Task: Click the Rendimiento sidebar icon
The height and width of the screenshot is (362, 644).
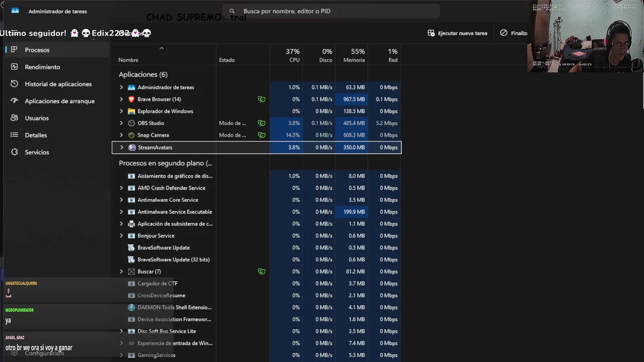Action: [14, 67]
